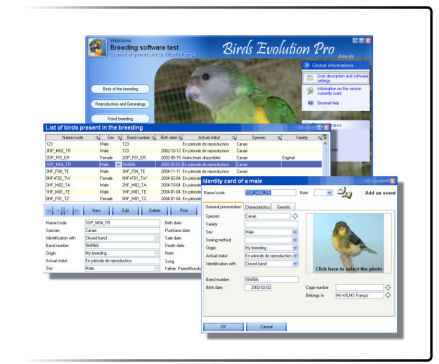Open the Hand breeding section
This screenshot has width=439, height=364.
(x=120, y=119)
